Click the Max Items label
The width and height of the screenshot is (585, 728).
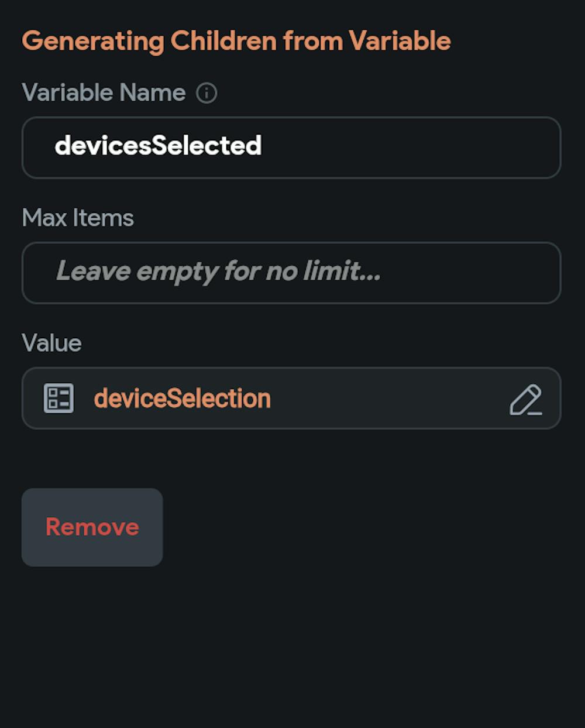pyautogui.click(x=78, y=218)
